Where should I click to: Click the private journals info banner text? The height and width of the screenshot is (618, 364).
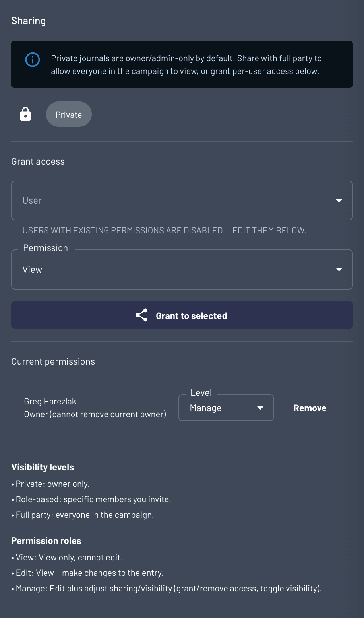tap(186, 65)
